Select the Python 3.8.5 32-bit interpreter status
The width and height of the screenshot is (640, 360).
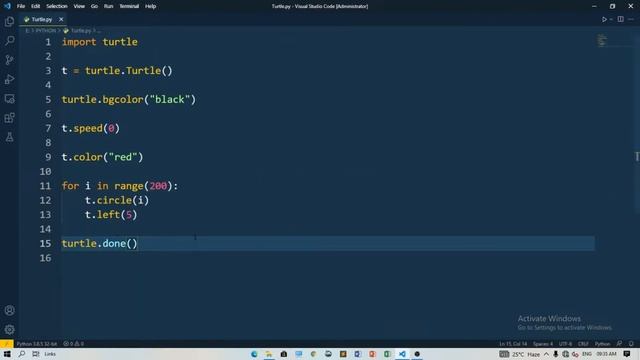coord(37,344)
